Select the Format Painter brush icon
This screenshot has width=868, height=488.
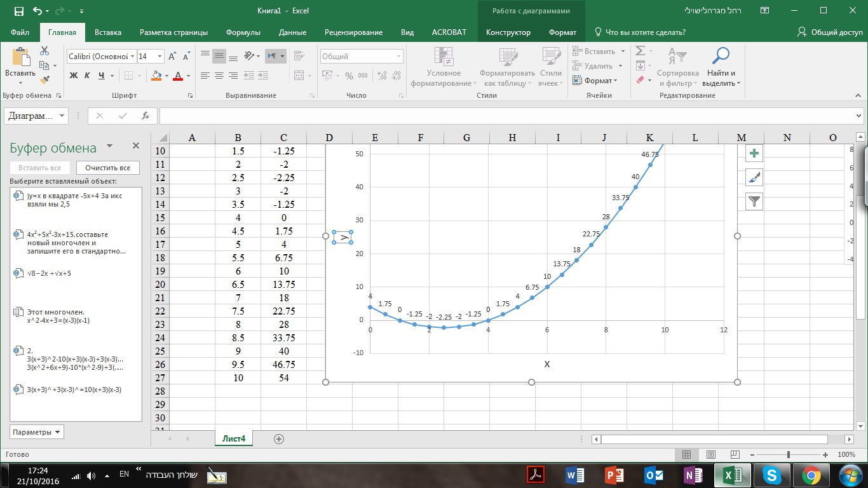[x=44, y=80]
